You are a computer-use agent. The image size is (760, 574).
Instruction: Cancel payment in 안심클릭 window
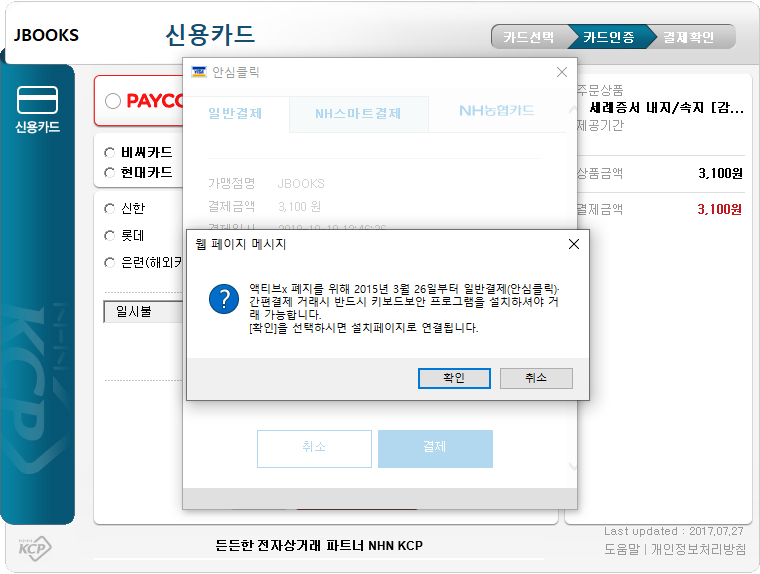tap(314, 448)
